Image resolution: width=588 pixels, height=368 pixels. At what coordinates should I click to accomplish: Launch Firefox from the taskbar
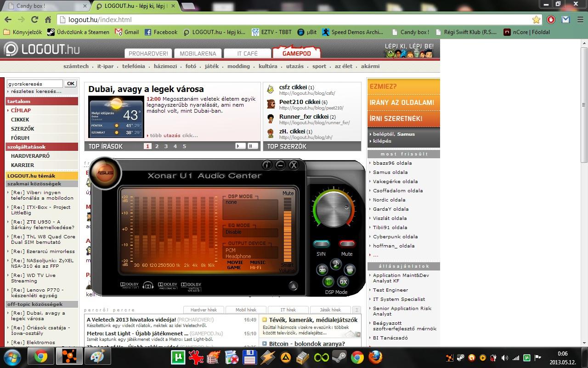pos(375,357)
